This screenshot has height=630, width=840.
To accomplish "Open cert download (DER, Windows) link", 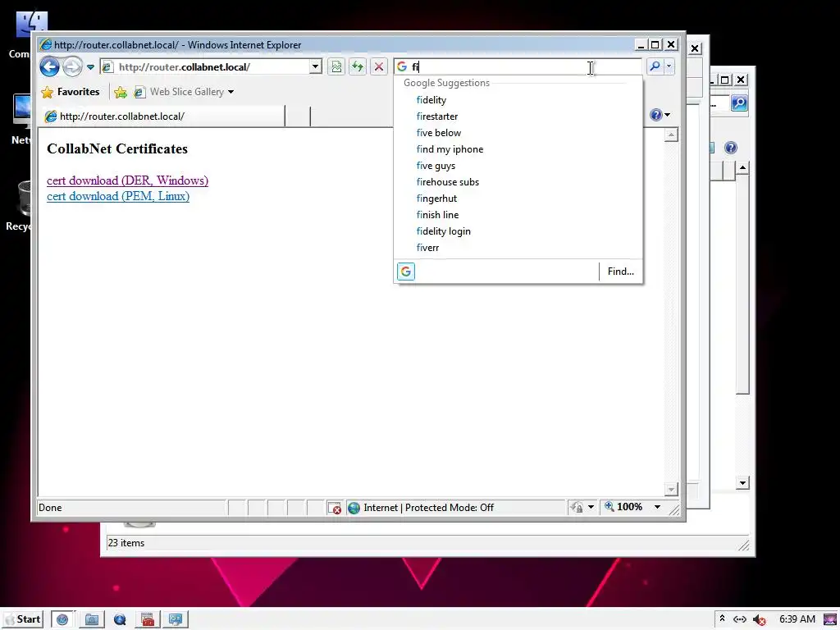I will pyautogui.click(x=127, y=180).
